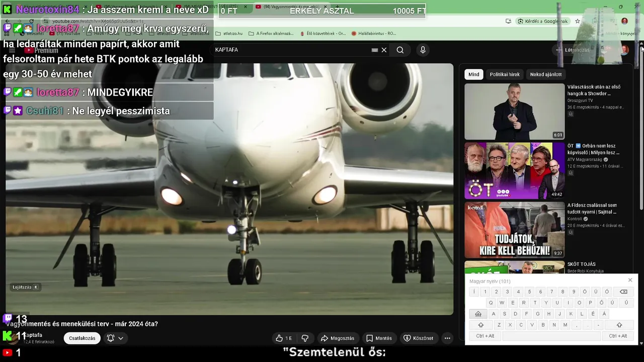Toggle left Ctrl + Alt key
The width and height of the screenshot is (644, 362).
[x=485, y=336]
